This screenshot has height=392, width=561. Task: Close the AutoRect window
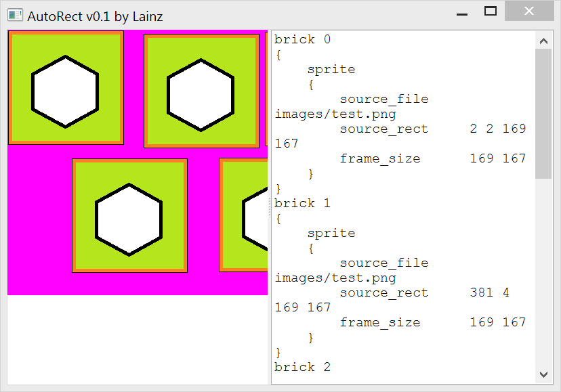[x=528, y=11]
